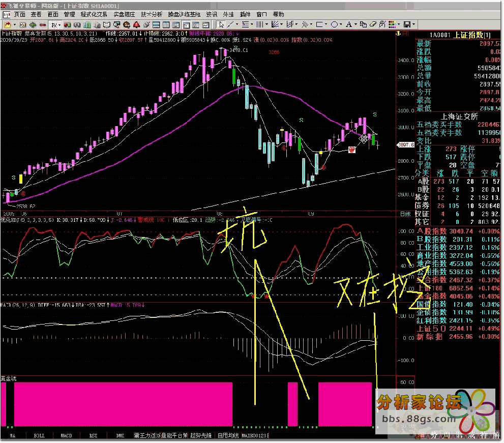Choose the text annotation tool
This screenshot has width=504, height=443.
click(x=348, y=24)
